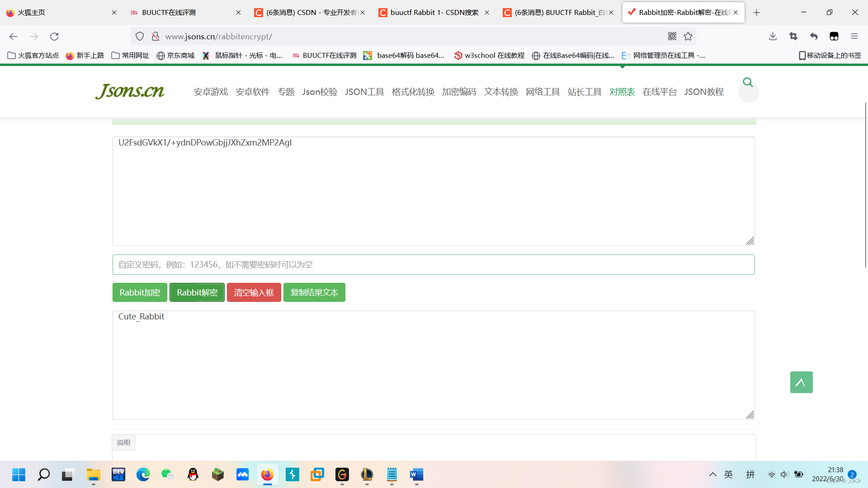Open the 说明 section below the result
Viewport: 868px width, 488px height.
123,442
